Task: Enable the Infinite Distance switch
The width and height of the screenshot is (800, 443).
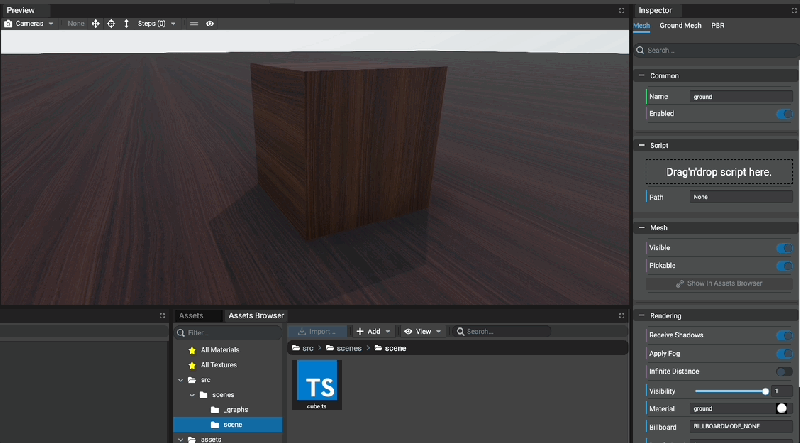Action: pos(783,371)
